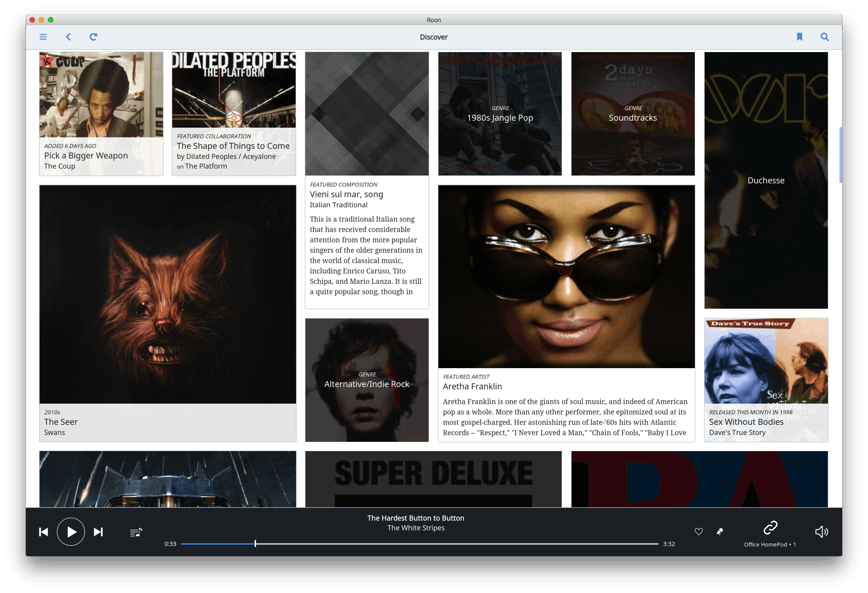The height and width of the screenshot is (593, 868).
Task: Open the volume speaker control
Action: click(x=821, y=532)
